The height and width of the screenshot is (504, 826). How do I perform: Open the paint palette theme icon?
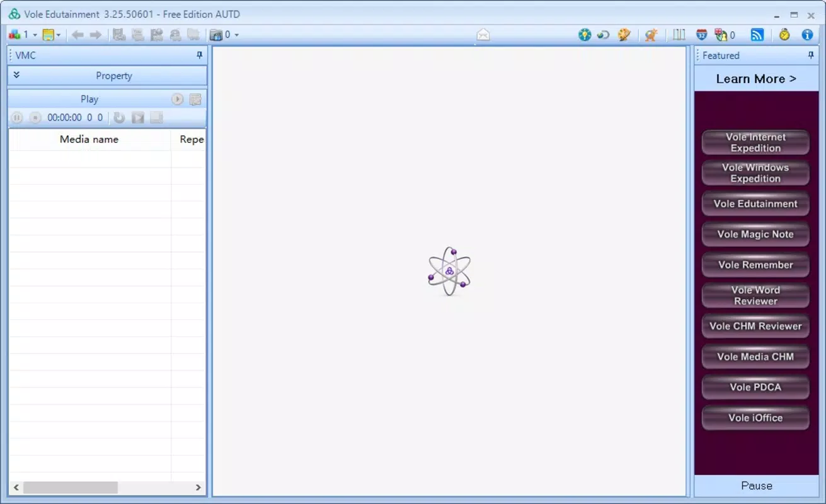pyautogui.click(x=624, y=35)
